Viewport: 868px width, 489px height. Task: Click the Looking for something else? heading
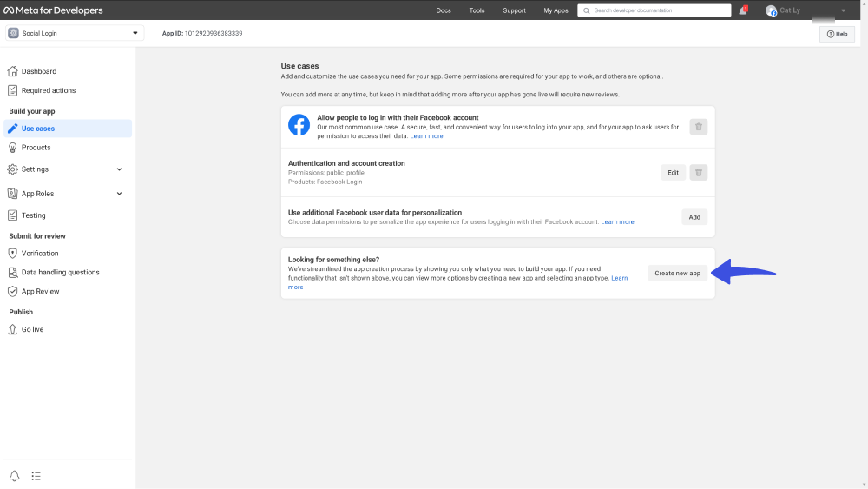tap(334, 260)
